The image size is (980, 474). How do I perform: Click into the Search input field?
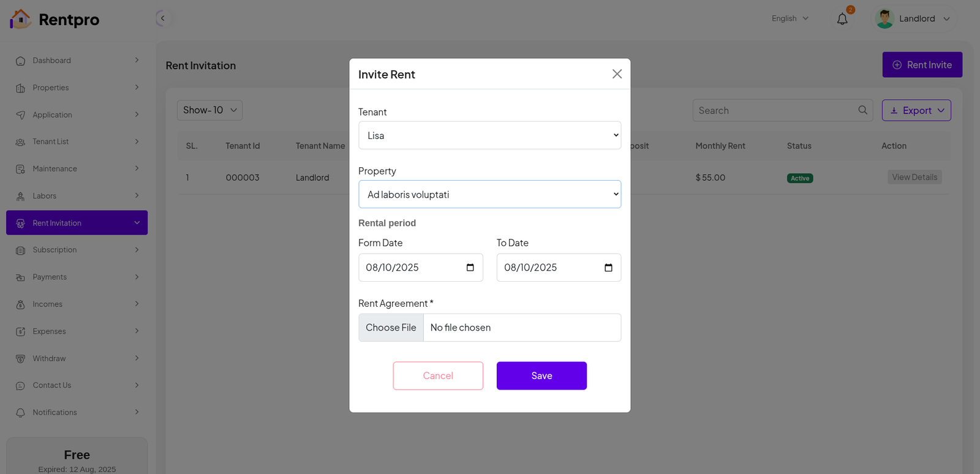(775, 110)
